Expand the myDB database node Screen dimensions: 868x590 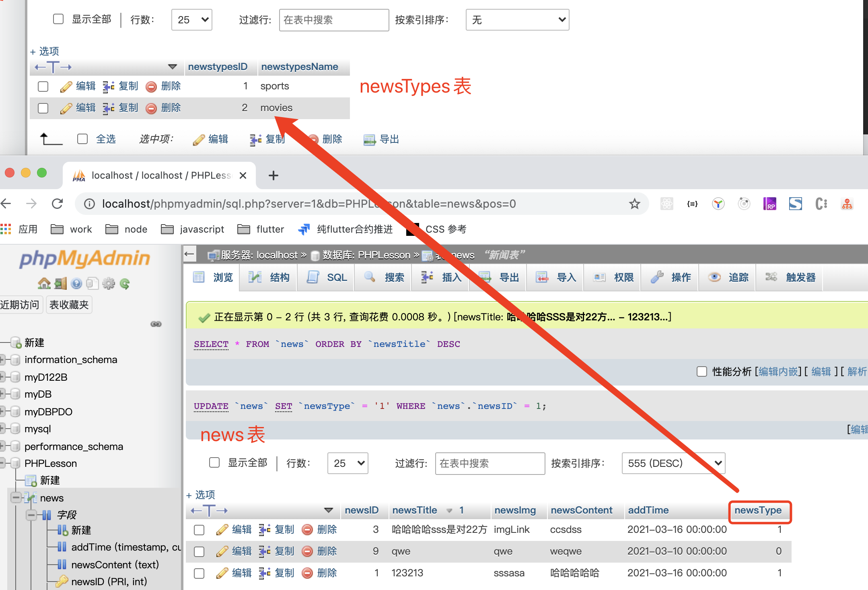pos(3,394)
